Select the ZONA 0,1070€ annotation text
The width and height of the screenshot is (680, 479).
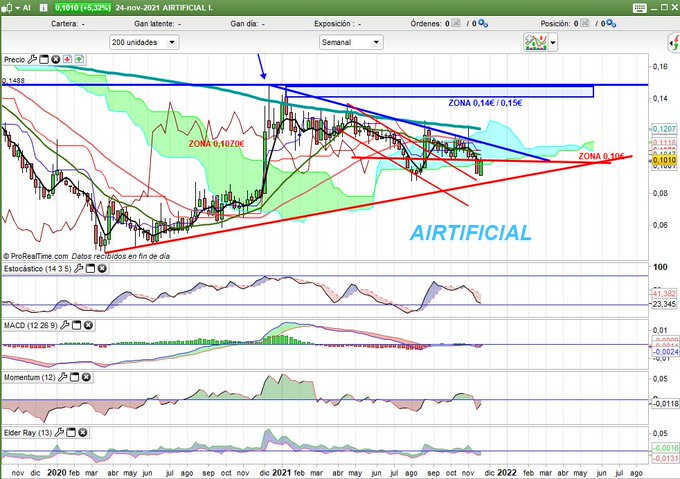pos(216,144)
